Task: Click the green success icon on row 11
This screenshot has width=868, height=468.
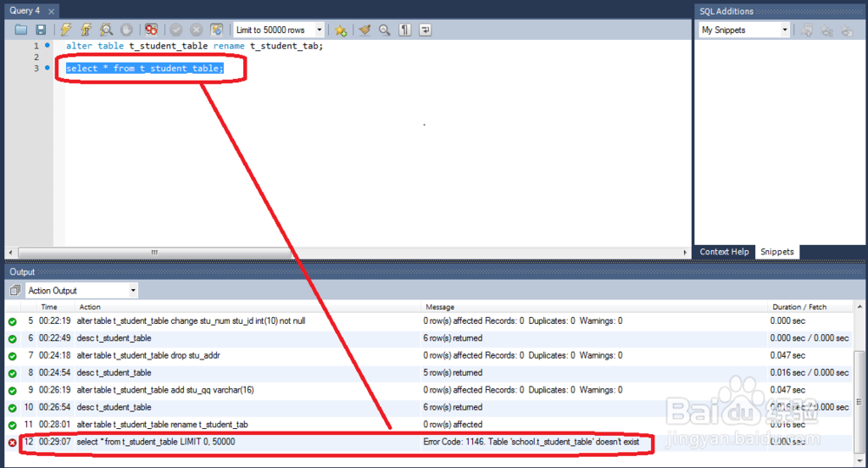Action: 12,425
